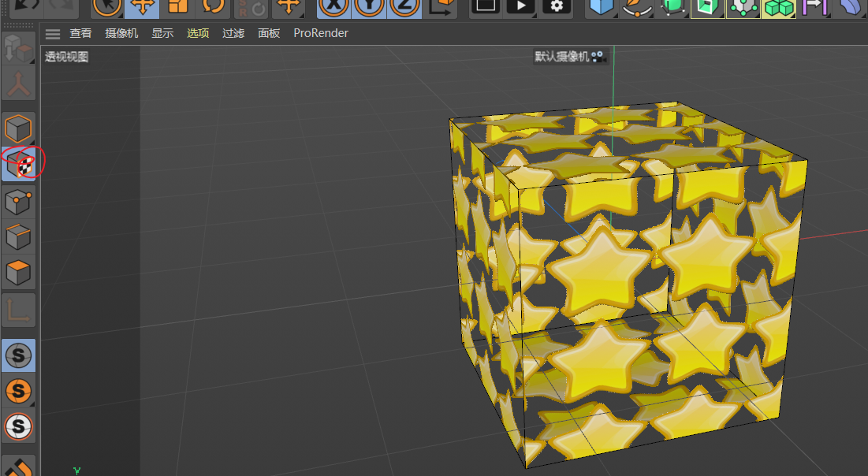This screenshot has width=868, height=476.
Task: Open the 显示 (Display) menu
Action: pyautogui.click(x=162, y=34)
